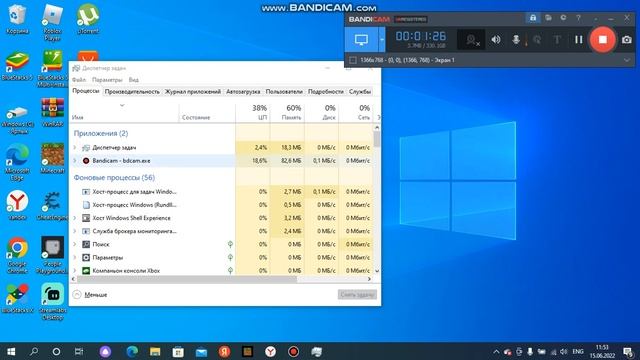Switch to the Пользователи tab
The height and width of the screenshot is (360, 640).
pyautogui.click(x=284, y=91)
